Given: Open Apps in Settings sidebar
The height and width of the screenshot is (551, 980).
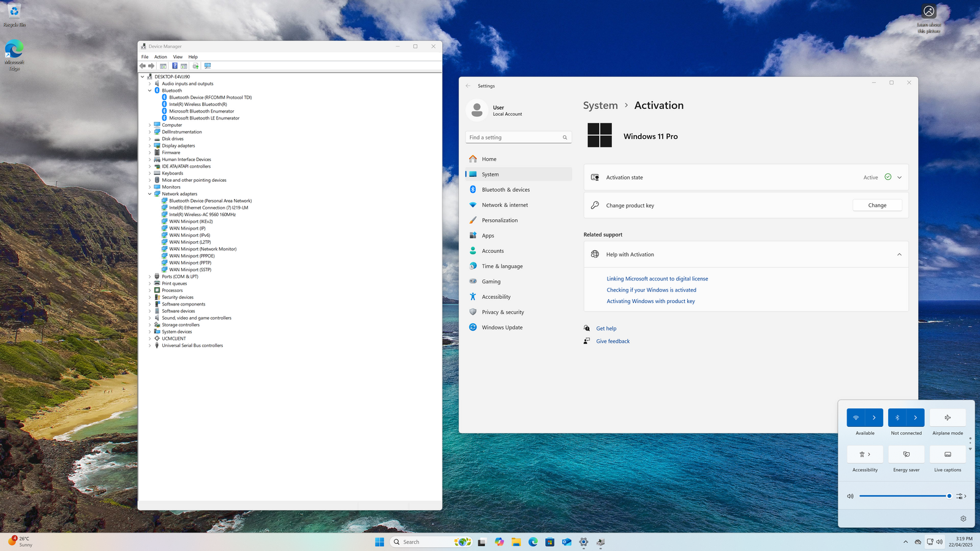Looking at the screenshot, I should [x=518, y=236].
